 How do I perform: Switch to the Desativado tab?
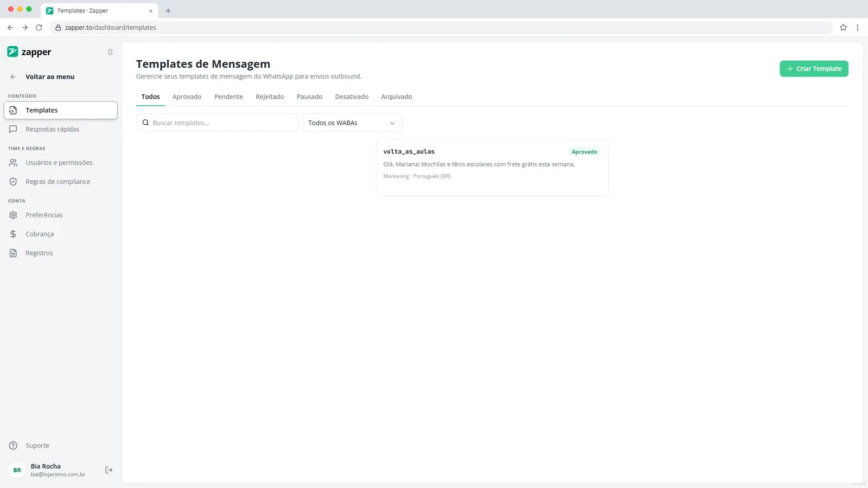(352, 97)
